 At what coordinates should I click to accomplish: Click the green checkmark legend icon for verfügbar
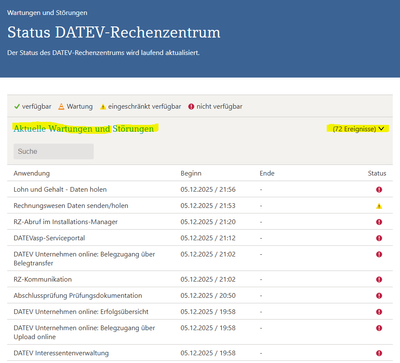coord(17,107)
